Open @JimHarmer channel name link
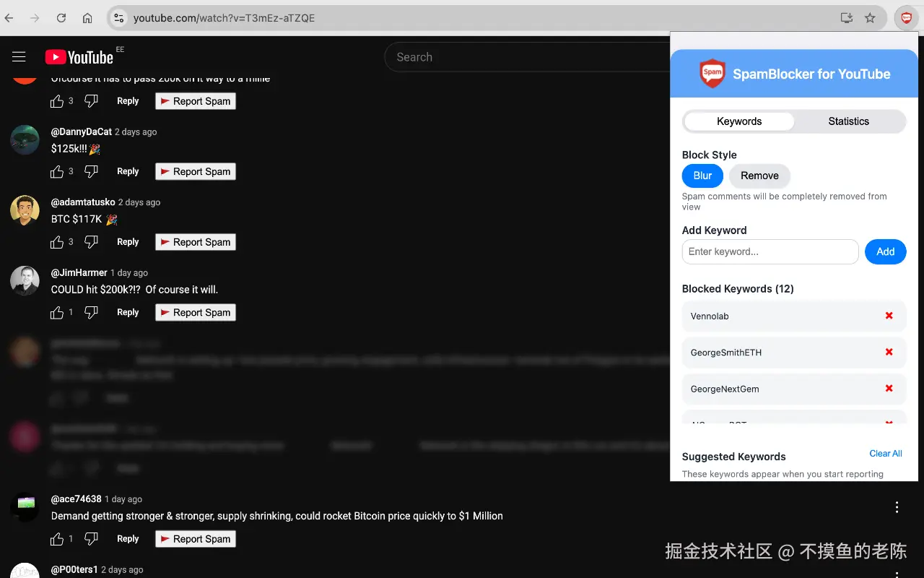Viewport: 924px width, 578px height. [79, 272]
